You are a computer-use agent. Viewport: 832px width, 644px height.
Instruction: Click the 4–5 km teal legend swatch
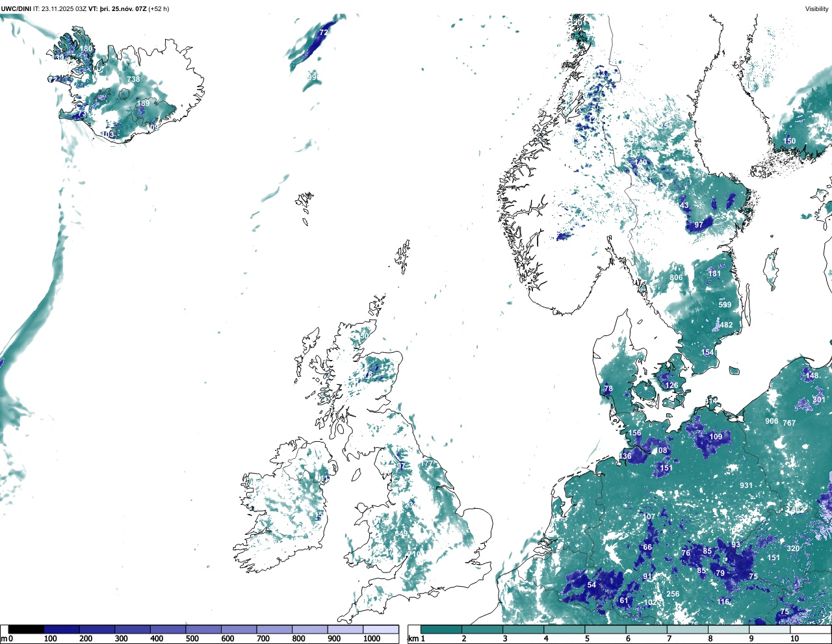[565, 629]
